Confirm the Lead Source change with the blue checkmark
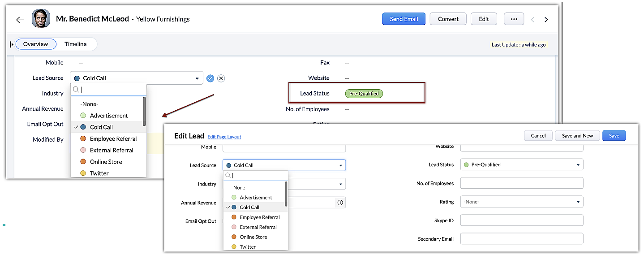 point(210,78)
